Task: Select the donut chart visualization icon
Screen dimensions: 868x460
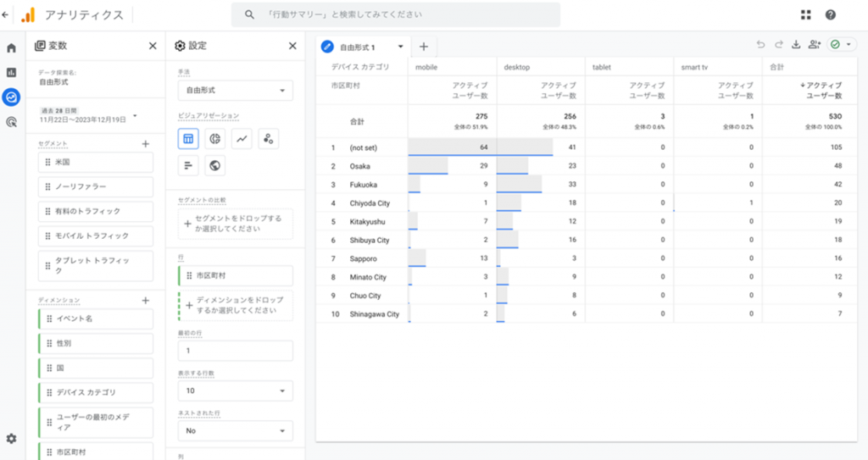Action: 214,139
